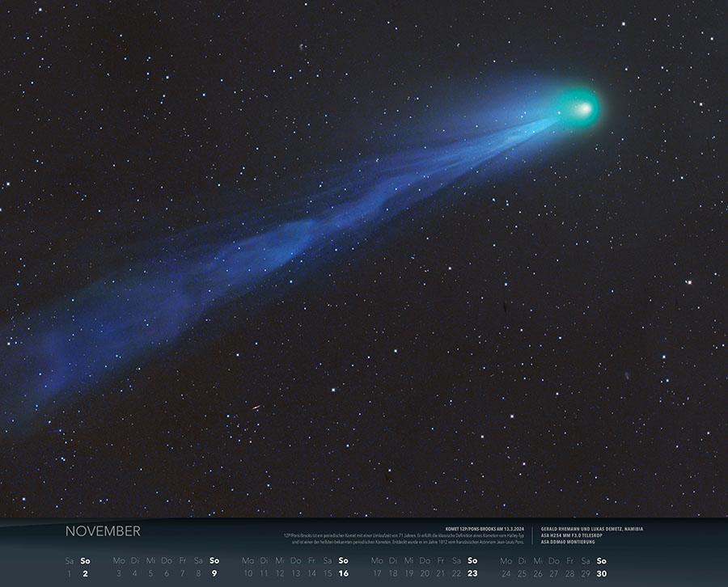Screen dimensions: 728x587
Task: Click the NOVEMBER month heading
Action: coord(103,531)
